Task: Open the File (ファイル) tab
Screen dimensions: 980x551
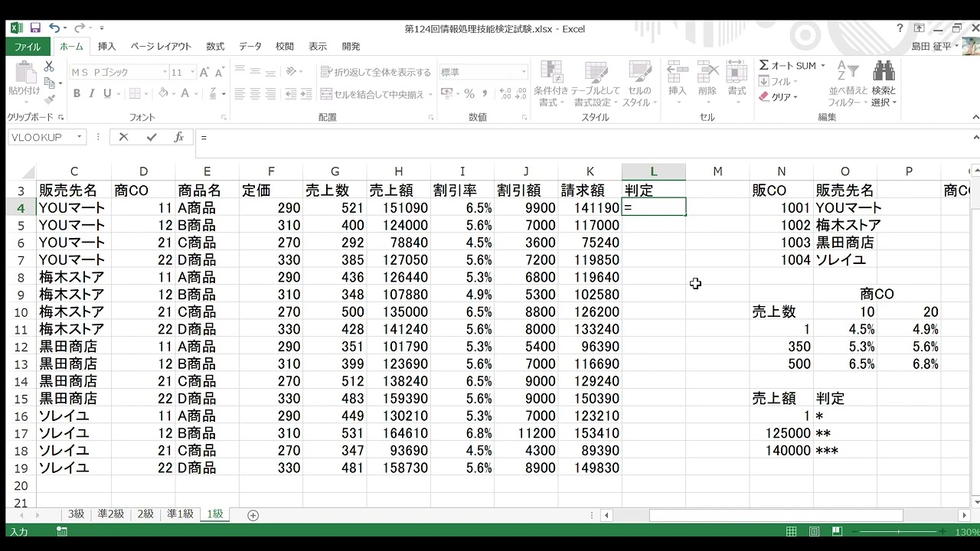Action: click(28, 47)
